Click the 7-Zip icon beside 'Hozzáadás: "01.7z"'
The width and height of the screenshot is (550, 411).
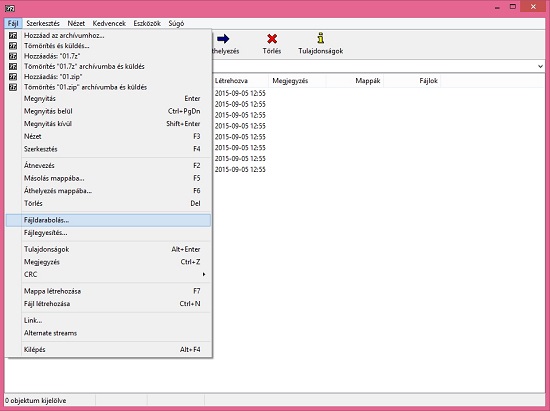tap(13, 56)
